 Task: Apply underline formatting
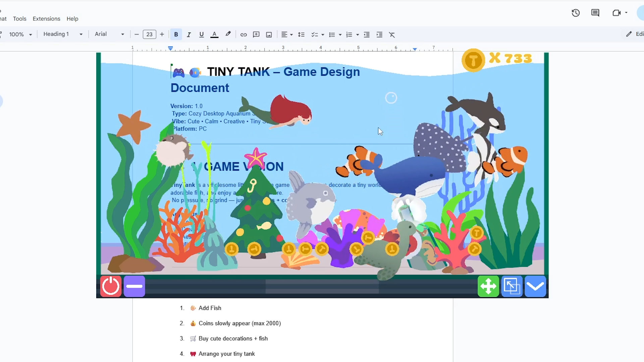point(201,35)
